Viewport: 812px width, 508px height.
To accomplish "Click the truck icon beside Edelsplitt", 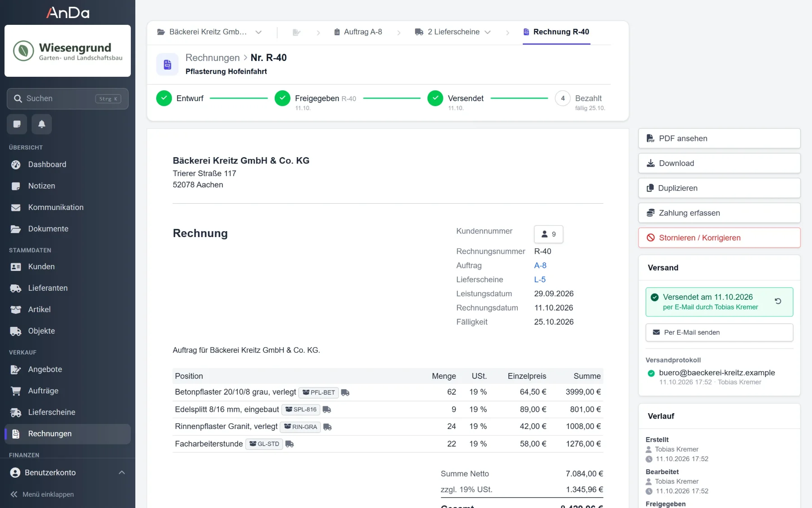I will (x=327, y=410).
